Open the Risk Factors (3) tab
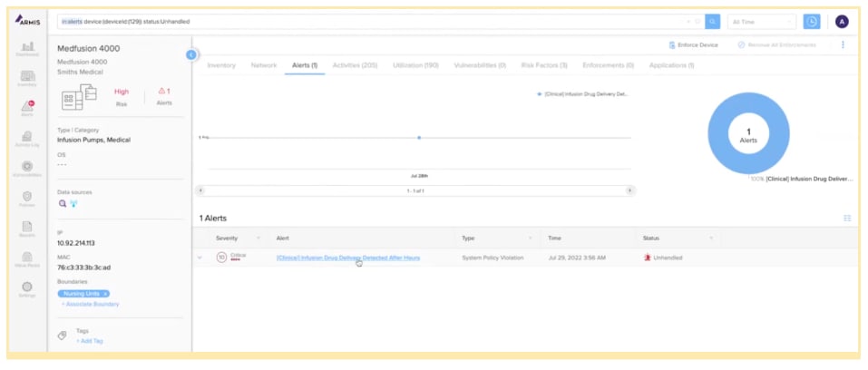868x370 pixels. (544, 65)
